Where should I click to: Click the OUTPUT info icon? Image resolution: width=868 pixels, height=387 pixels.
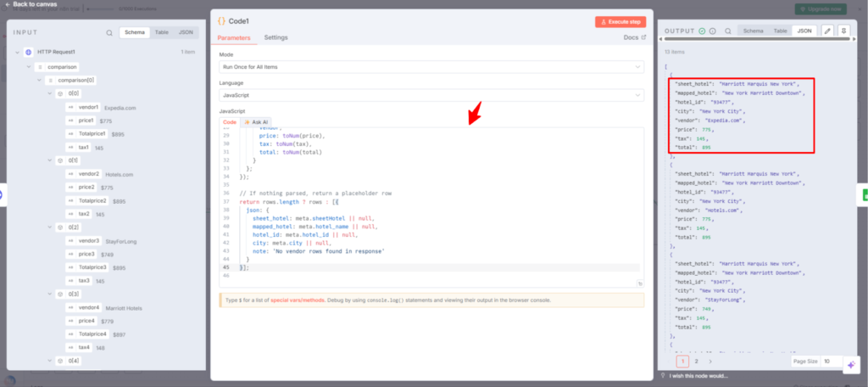pyautogui.click(x=712, y=31)
